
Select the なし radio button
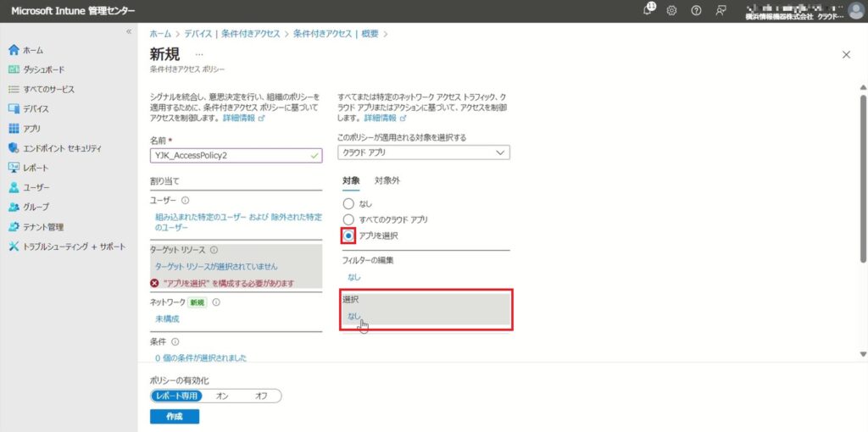click(x=348, y=203)
